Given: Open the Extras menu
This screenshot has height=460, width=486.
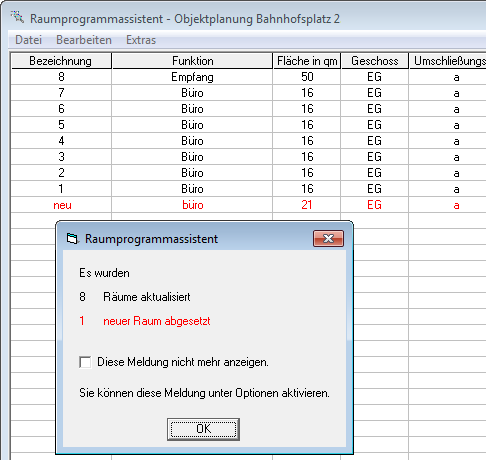Looking at the screenshot, I should (x=141, y=40).
